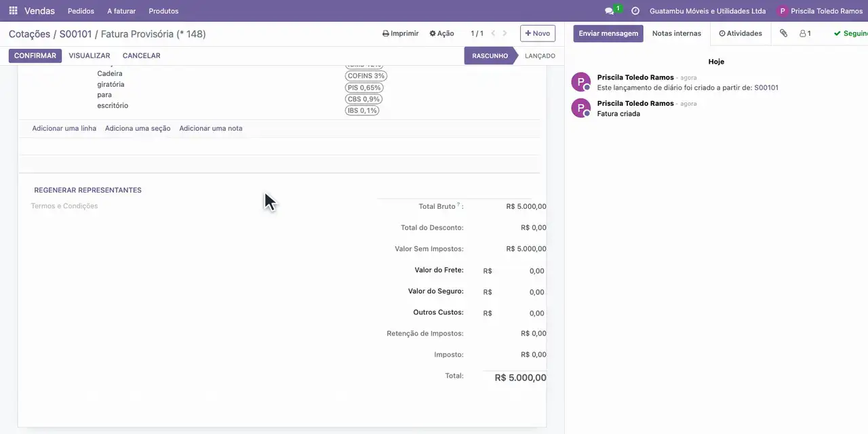Click the COFINS 3% tax tag

point(366,76)
